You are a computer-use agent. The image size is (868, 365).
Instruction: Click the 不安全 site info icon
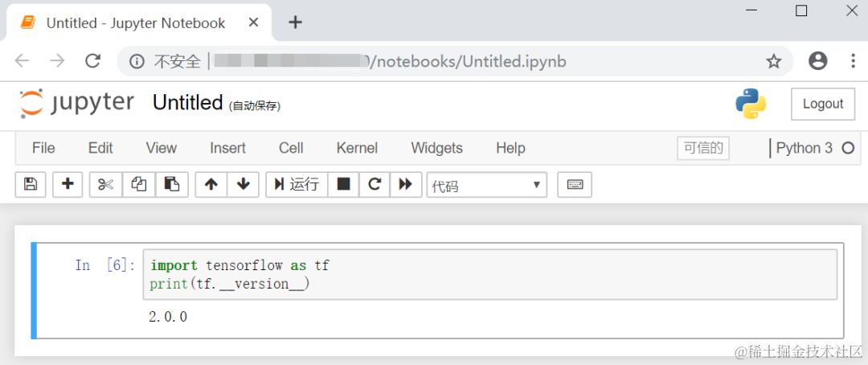pyautogui.click(x=137, y=61)
